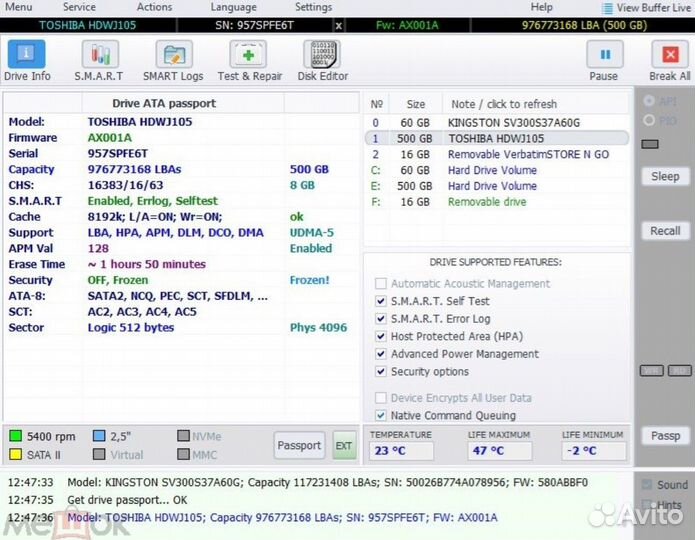The height and width of the screenshot is (540, 695).
Task: Select the API radio button
Action: coord(649,101)
